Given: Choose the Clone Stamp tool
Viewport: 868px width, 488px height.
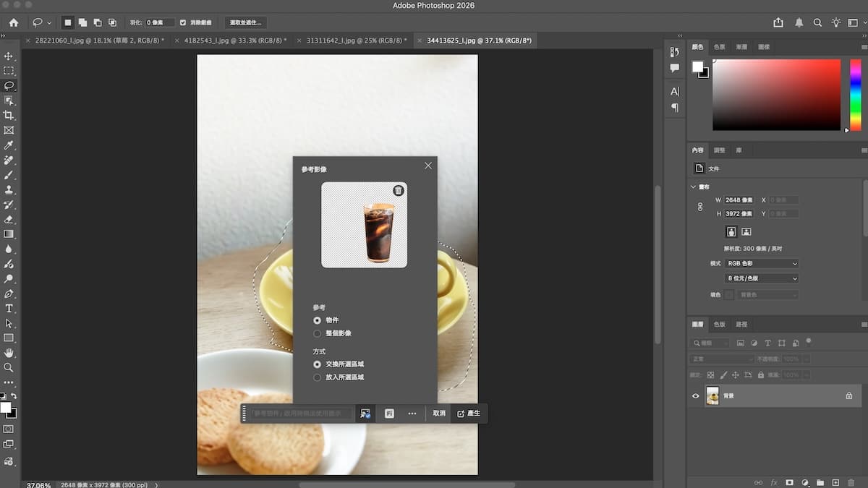Looking at the screenshot, I should (9, 190).
